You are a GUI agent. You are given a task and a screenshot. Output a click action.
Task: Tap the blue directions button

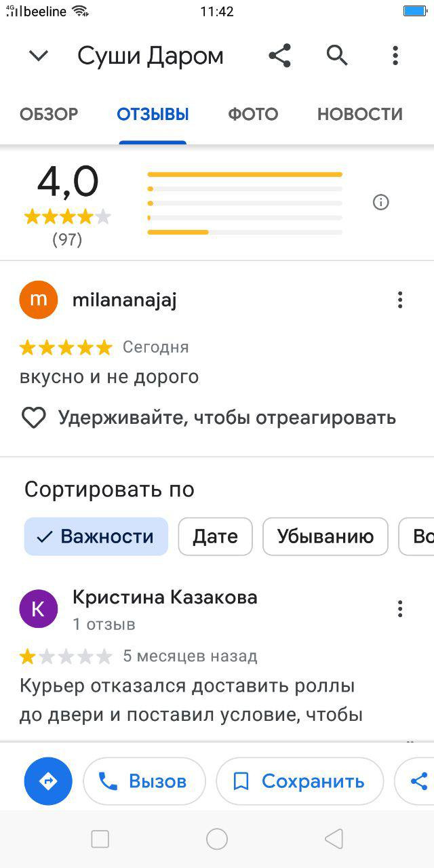tap(48, 781)
